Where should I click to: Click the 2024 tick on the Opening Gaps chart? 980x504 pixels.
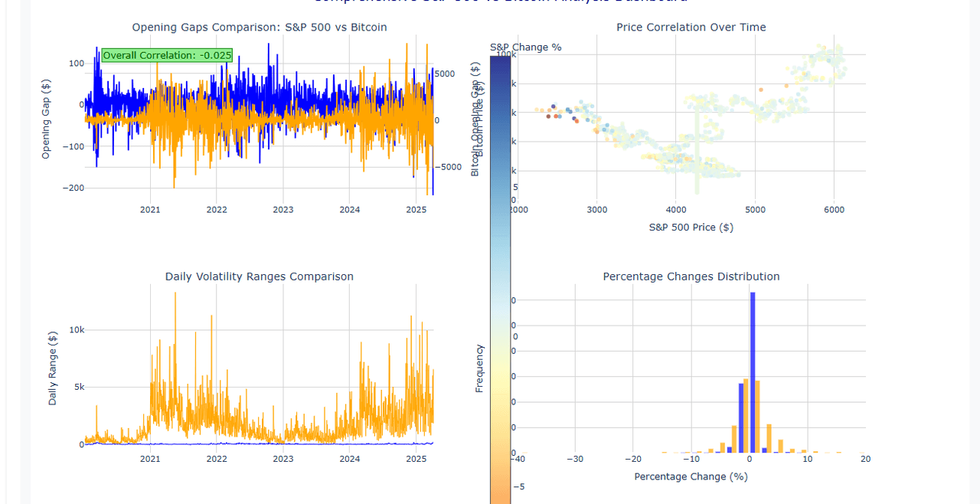[350, 210]
